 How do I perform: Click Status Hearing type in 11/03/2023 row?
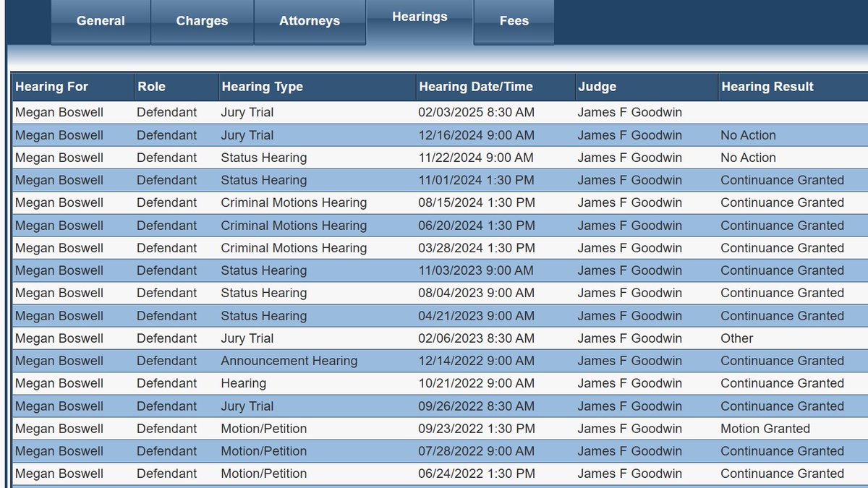click(264, 270)
